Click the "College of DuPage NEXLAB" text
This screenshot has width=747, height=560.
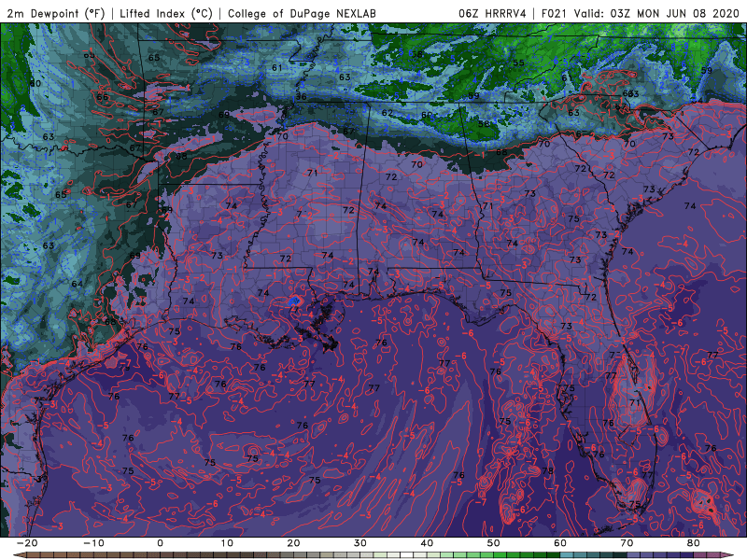coord(302,13)
